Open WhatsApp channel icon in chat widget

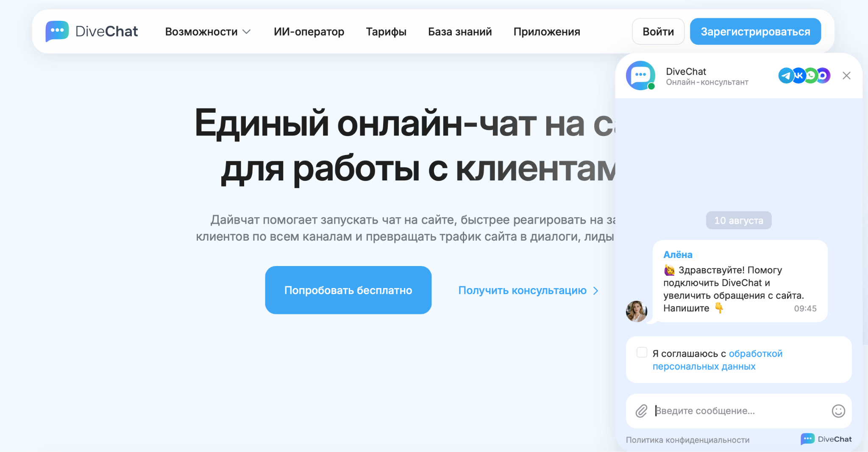point(810,76)
